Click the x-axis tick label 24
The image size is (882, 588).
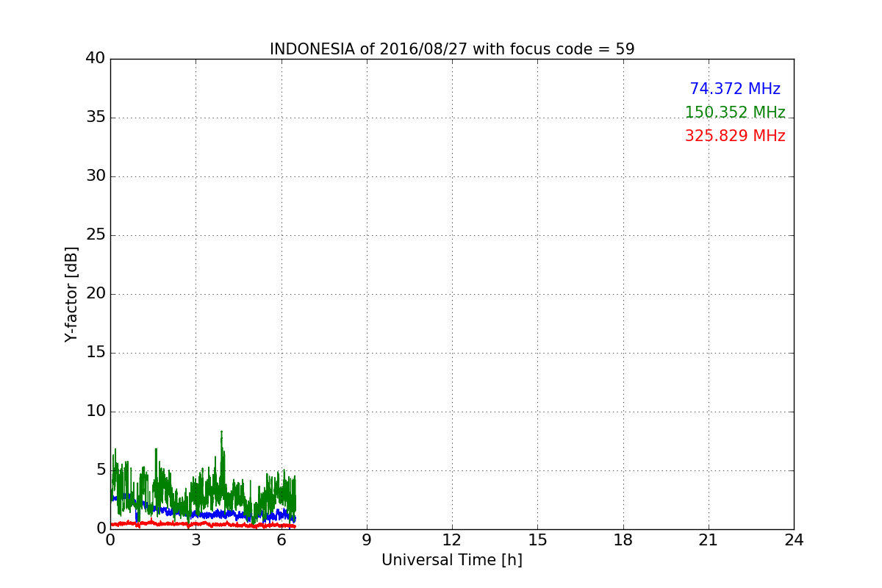794,540
